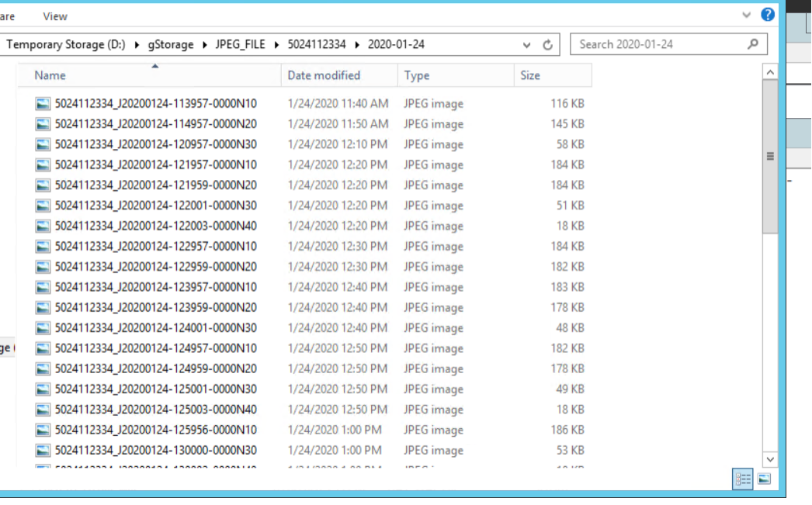Select file name 5024112334_J20200124-130000-0000N30
Screen dimensions: 812x505
click(x=156, y=451)
